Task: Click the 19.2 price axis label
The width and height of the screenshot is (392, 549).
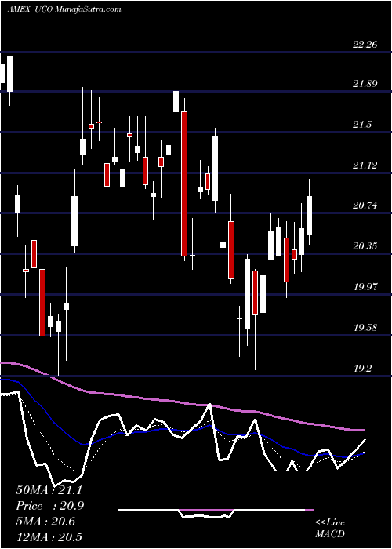Action: 361,369
